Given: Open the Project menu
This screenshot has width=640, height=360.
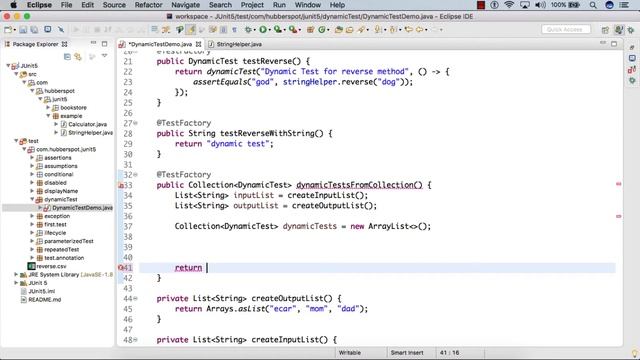Looking at the screenshot, I should pyautogui.click(x=252, y=5).
